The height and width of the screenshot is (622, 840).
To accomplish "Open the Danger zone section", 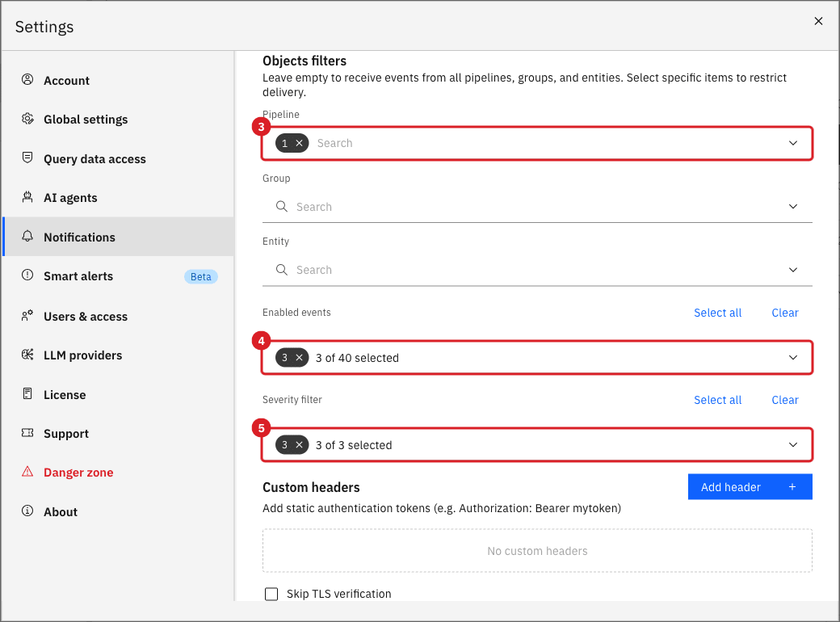I will pos(119,473).
